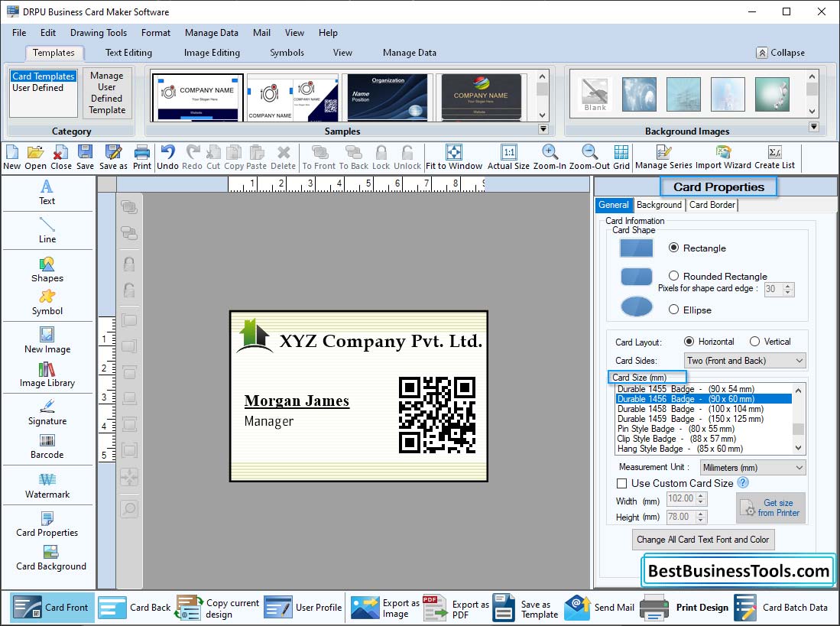
Task: Open the Card Sides dropdown
Action: (745, 361)
